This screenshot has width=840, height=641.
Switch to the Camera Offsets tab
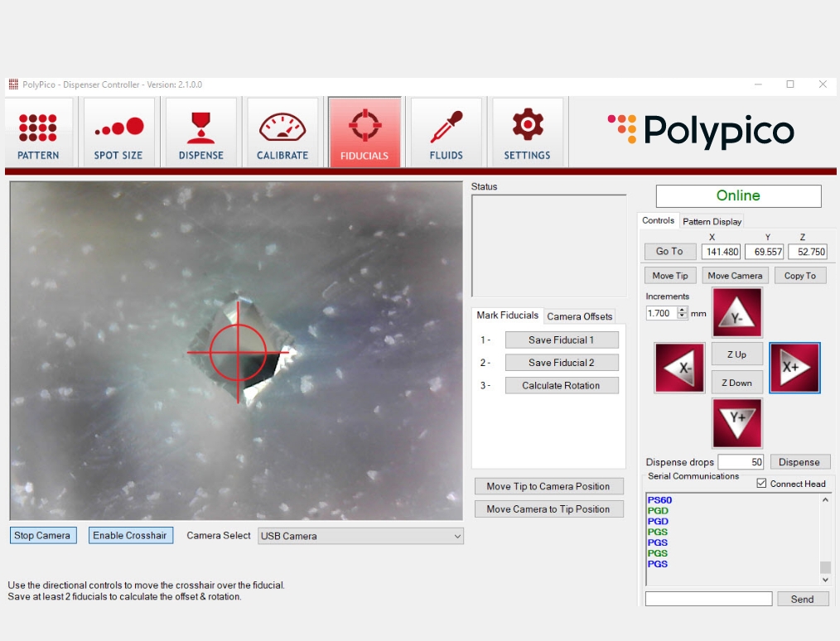[x=579, y=316]
